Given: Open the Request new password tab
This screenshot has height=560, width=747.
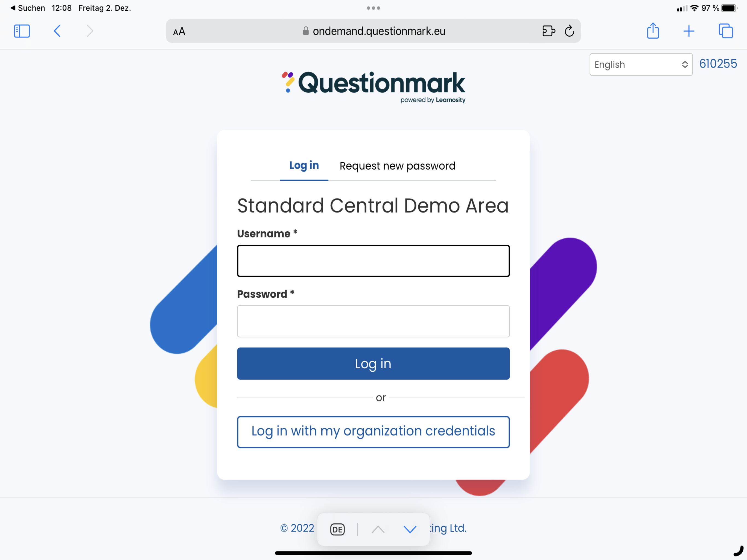Looking at the screenshot, I should tap(398, 166).
